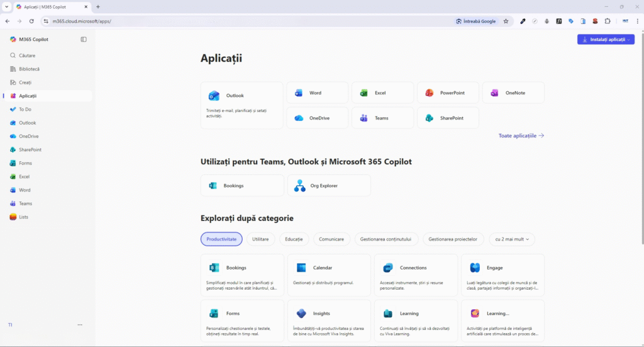Select Căutare in the sidebar menu
Screen dimensions: 644x347
(27, 55)
